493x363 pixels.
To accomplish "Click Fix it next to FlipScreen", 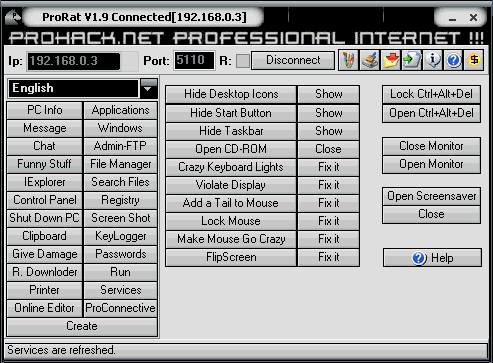I will tap(329, 257).
